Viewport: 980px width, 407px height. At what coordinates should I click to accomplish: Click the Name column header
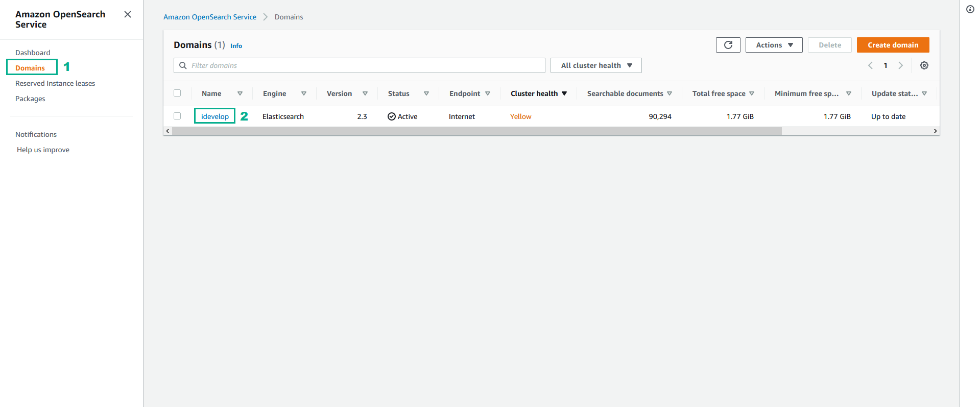point(211,93)
